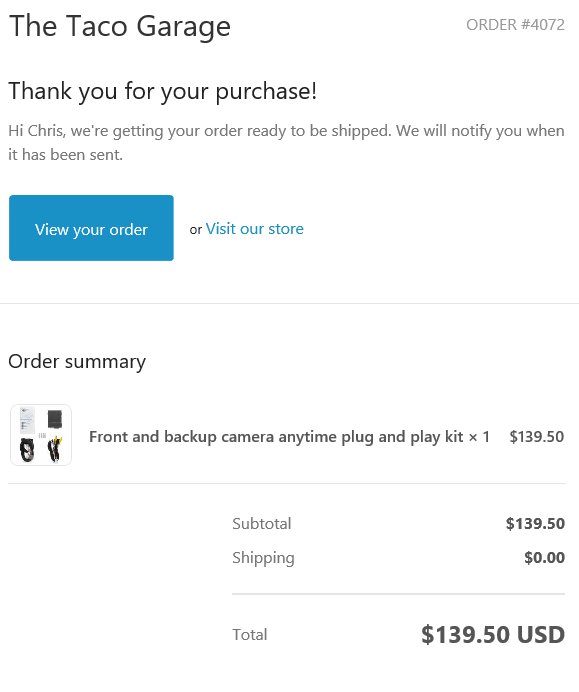Click the item price $139.50 beside product
The width and height of the screenshot is (579, 692).
[537, 436]
